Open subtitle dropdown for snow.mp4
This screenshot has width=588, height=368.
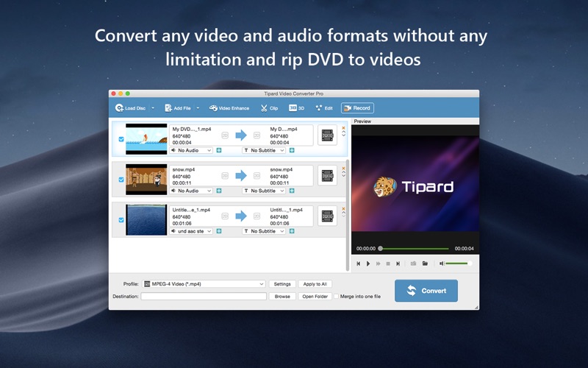(264, 191)
